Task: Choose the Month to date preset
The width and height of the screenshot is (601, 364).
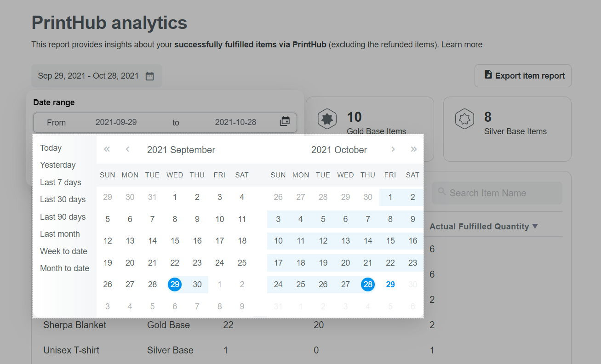Action: (65, 268)
